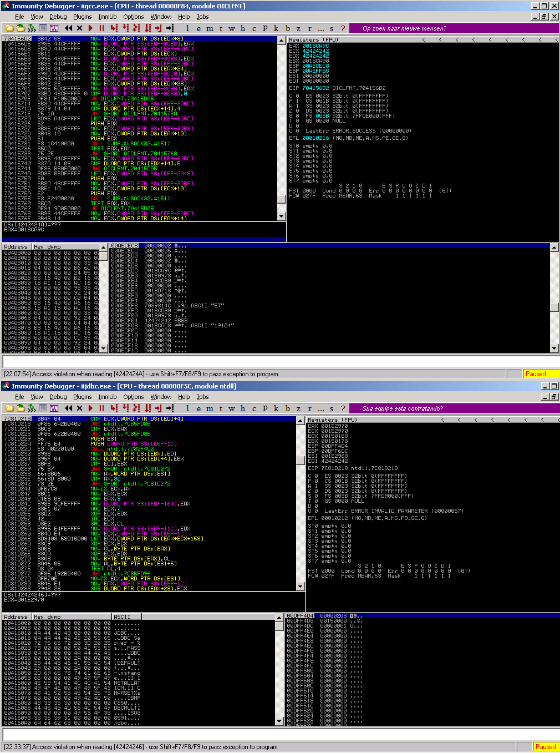
Task: Click 'ASCII' column header in iijdbc.exe dump
Action: pyautogui.click(x=126, y=616)
